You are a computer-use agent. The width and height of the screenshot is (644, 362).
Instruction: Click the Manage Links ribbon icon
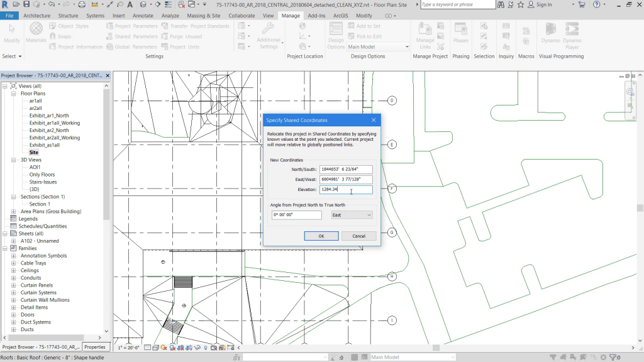click(x=425, y=36)
